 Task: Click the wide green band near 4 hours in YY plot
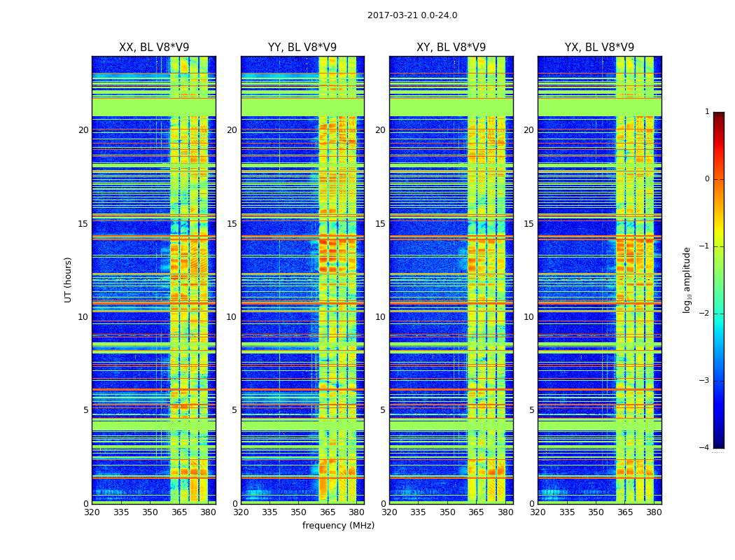pos(302,425)
